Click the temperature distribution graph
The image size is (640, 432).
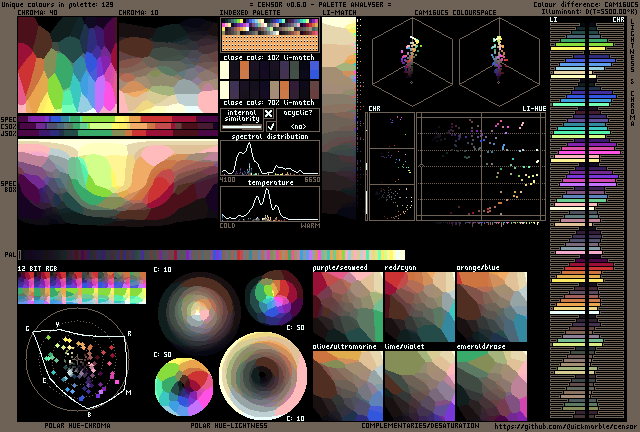(270, 204)
